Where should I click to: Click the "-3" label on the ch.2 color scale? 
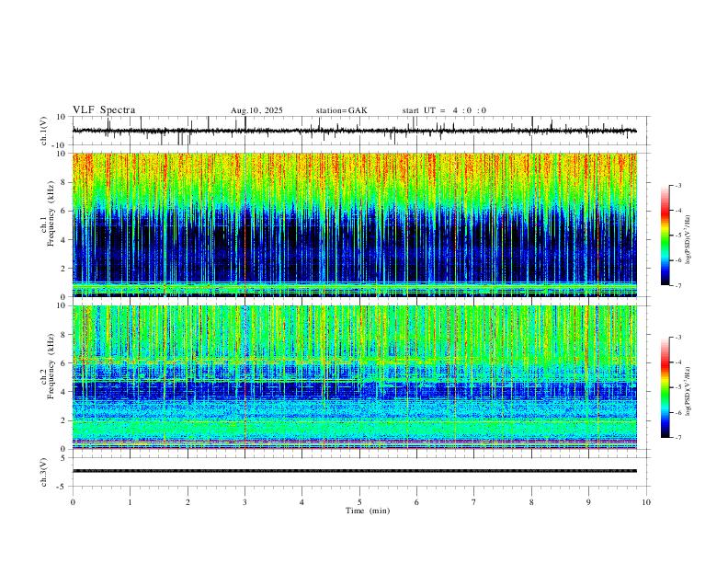(678, 338)
